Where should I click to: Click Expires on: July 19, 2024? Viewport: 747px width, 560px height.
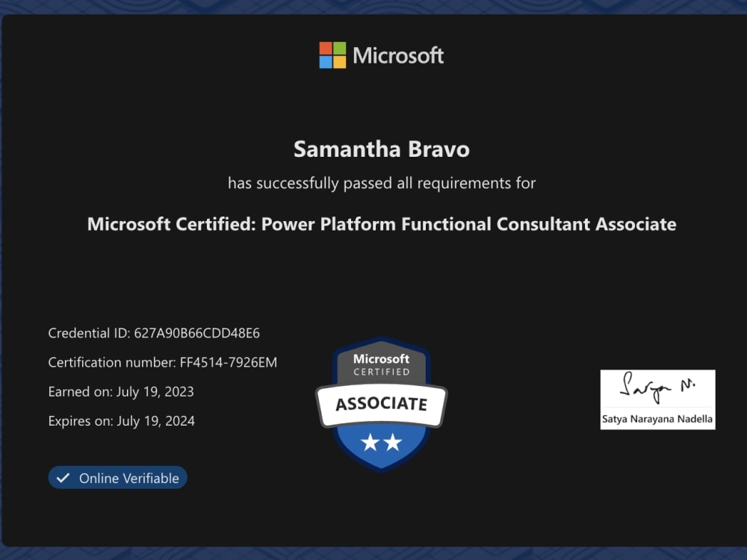tap(122, 421)
